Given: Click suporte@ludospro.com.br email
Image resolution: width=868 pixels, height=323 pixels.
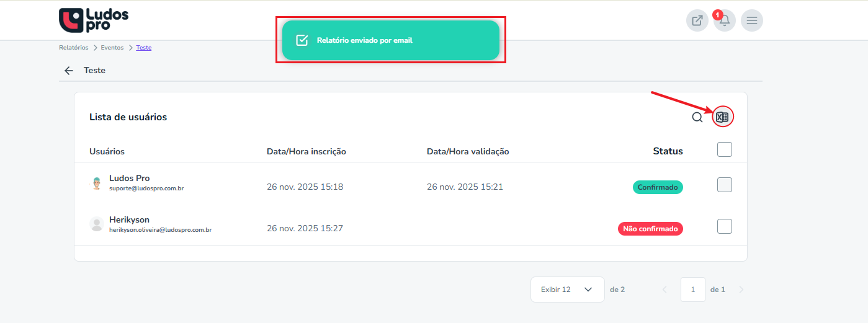Looking at the screenshot, I should click(146, 188).
